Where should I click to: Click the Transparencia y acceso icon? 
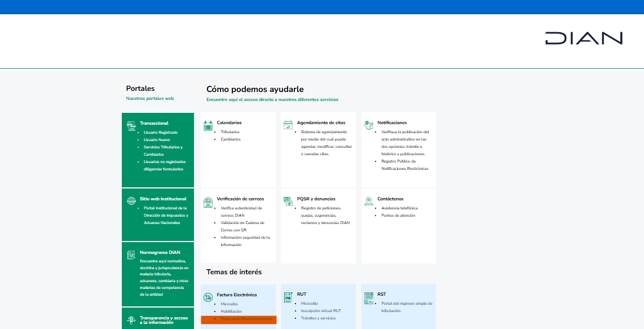[x=131, y=320]
